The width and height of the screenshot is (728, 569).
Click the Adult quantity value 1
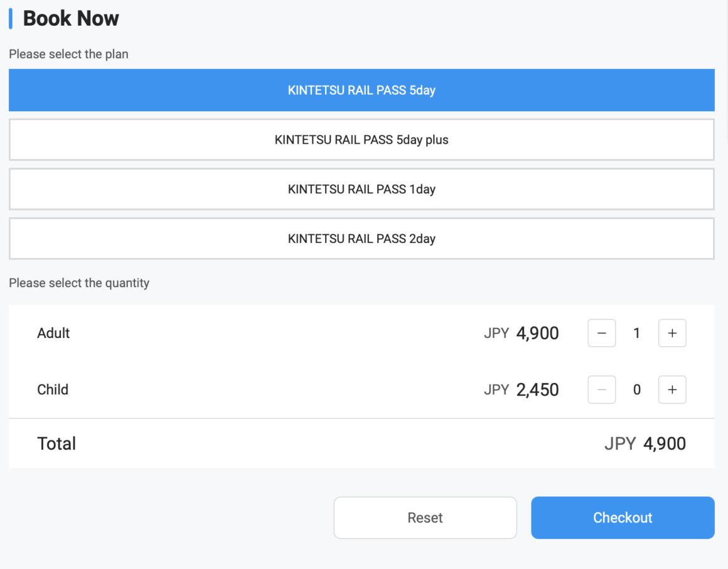637,333
